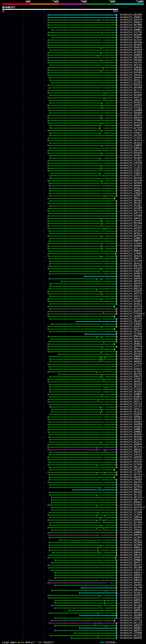Select the UniRef100_A3QQS3 label
Image resolution: width=146 pixels, height=644 pixels.
[x=131, y=324]
